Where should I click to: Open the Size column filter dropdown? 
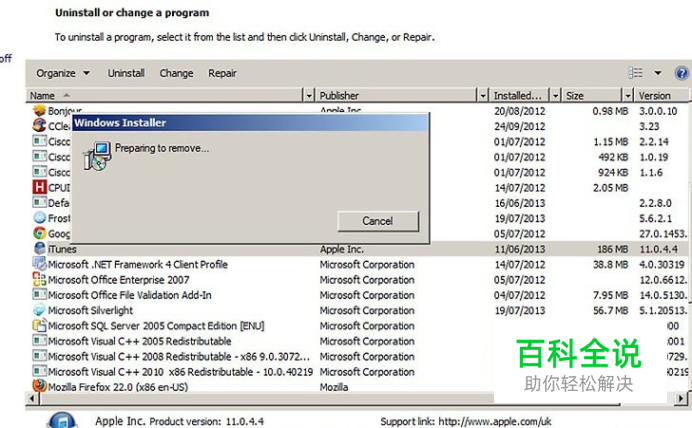628,96
